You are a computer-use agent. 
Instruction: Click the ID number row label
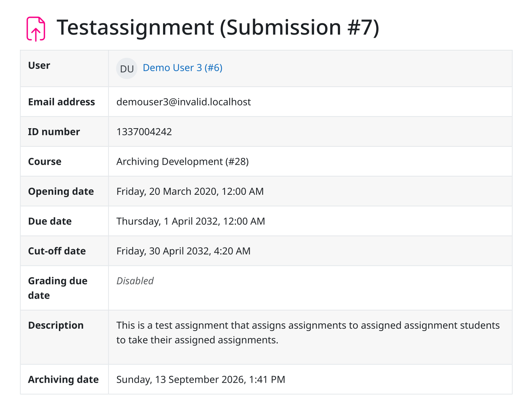click(x=54, y=132)
